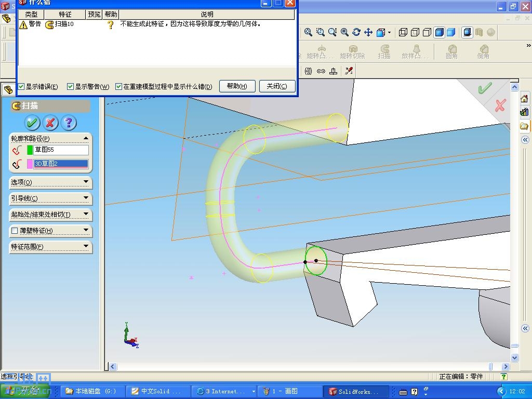This screenshot has width=532, height=399.
Task: Click the Zoom to Fit icon
Action: coord(308,32)
